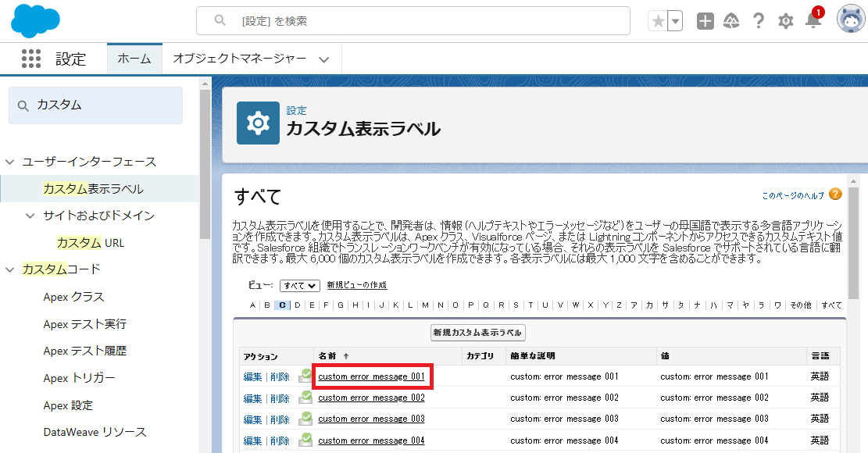Filter labels by letter A
Image resolution: width=868 pixels, height=453 pixels.
pos(252,305)
